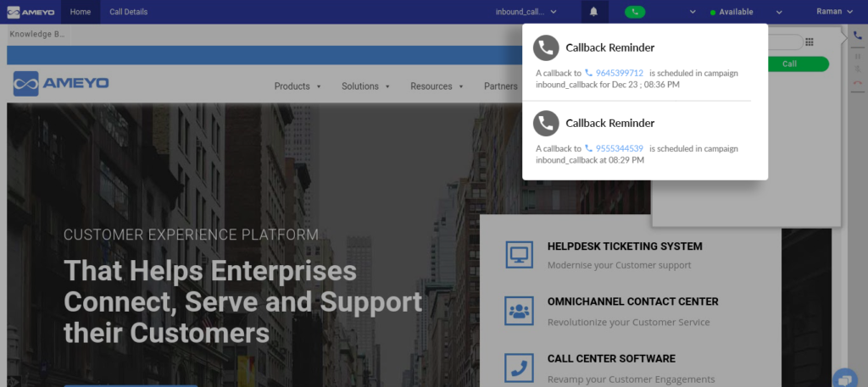Click the mute microphone icon
Image resolution: width=868 pixels, height=387 pixels.
[858, 69]
